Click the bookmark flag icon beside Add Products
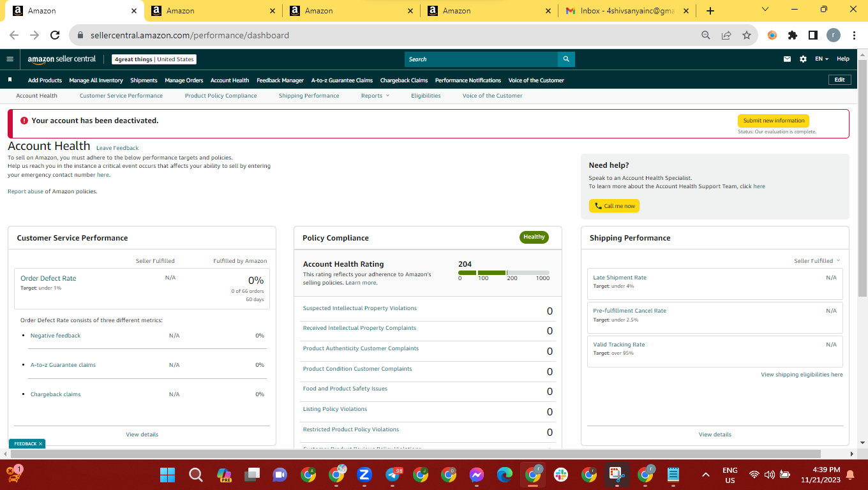The width and height of the screenshot is (868, 490). 10,80
